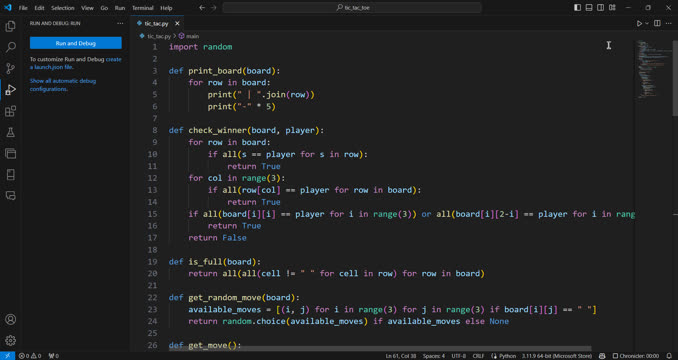Click the def check_winner line of code
Viewport: 678px width, 360px height.
click(x=246, y=130)
